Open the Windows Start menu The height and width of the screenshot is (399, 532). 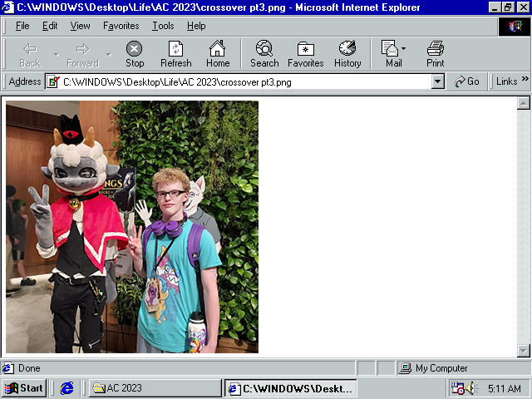[23, 388]
